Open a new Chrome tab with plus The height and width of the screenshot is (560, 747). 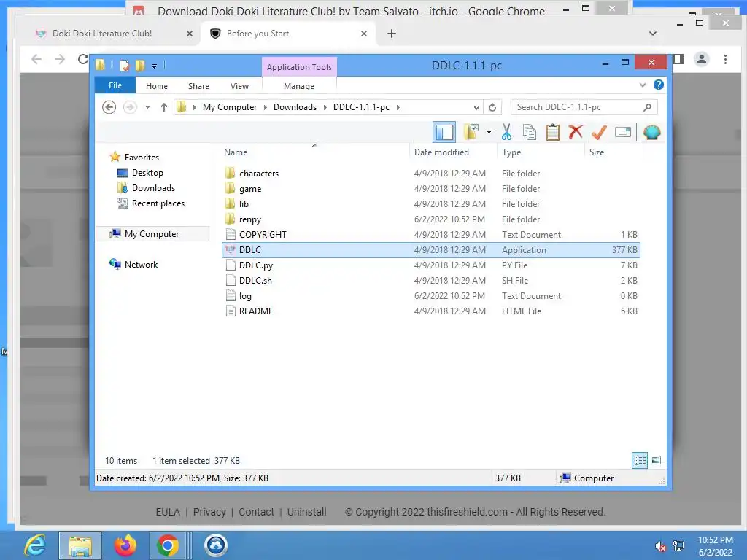[392, 34]
